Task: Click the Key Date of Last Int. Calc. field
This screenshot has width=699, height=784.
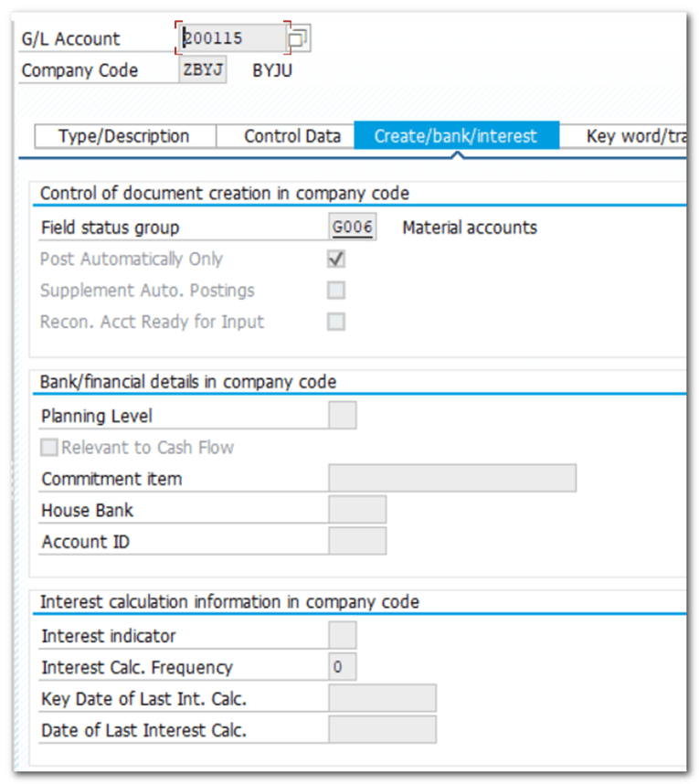Action: tap(381, 699)
